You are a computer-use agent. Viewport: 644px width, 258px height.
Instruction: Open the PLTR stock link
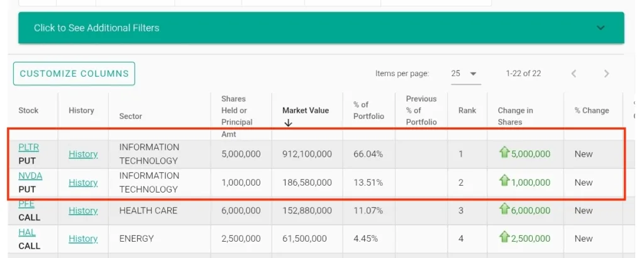28,147
